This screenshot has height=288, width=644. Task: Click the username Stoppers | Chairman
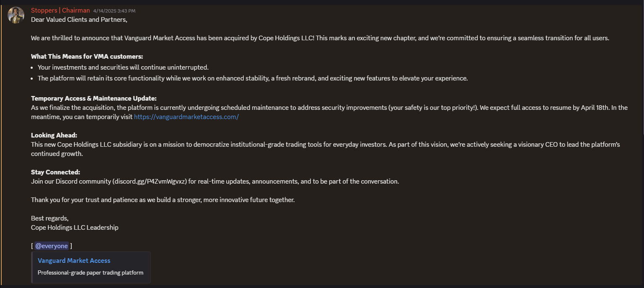click(x=60, y=10)
